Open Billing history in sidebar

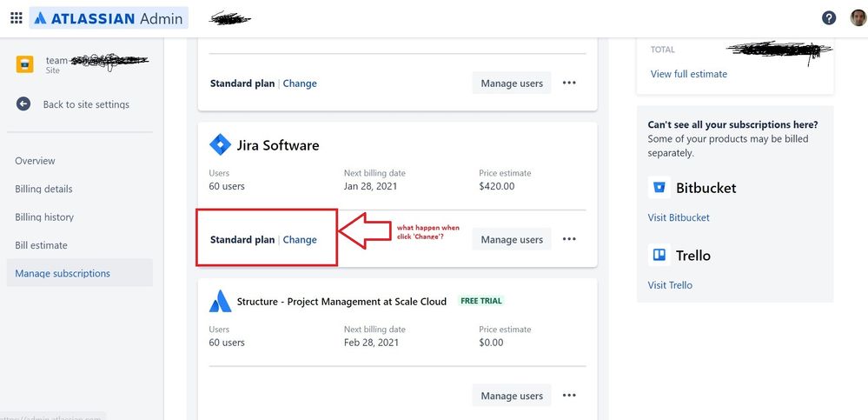tap(44, 217)
